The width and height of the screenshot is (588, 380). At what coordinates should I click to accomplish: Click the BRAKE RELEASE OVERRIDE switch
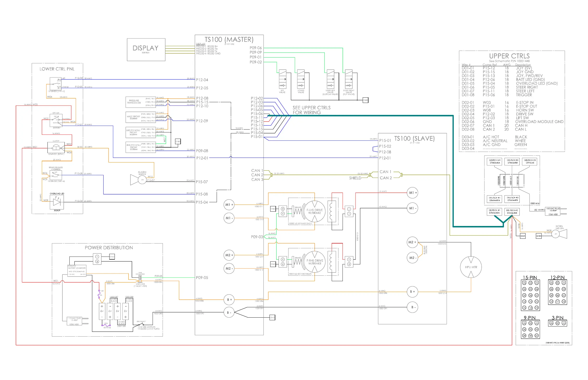tap(55, 175)
